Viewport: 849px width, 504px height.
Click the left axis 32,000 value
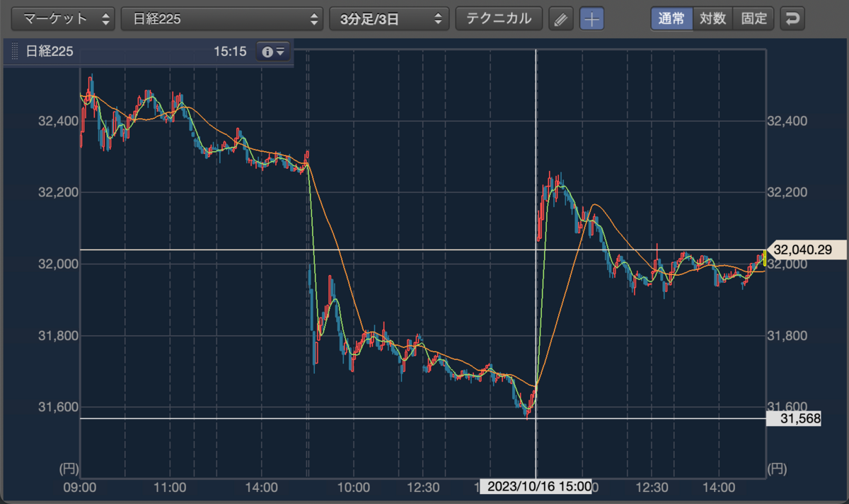point(58,264)
